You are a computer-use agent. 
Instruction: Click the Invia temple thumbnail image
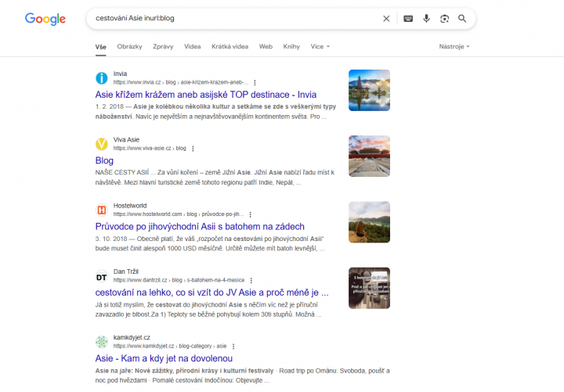pos(369,90)
